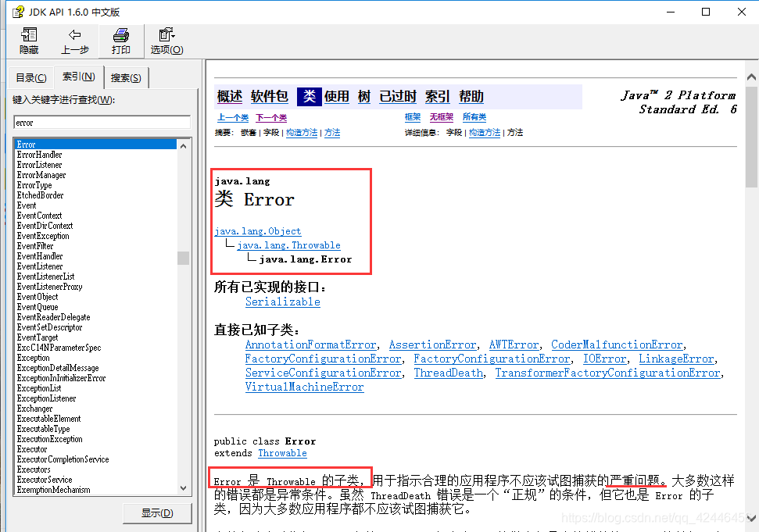Click the index list scroll-down arrow
The image size is (759, 532).
(x=183, y=488)
